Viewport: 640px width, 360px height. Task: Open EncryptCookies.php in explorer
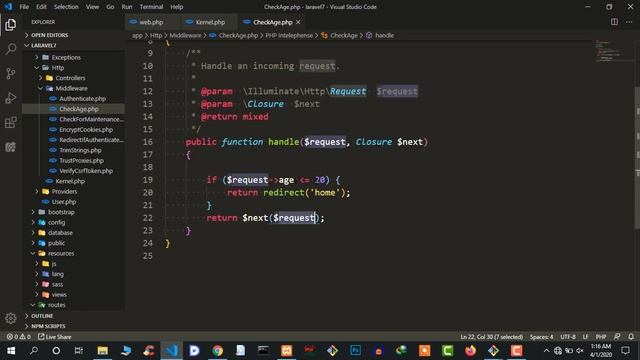[86, 129]
